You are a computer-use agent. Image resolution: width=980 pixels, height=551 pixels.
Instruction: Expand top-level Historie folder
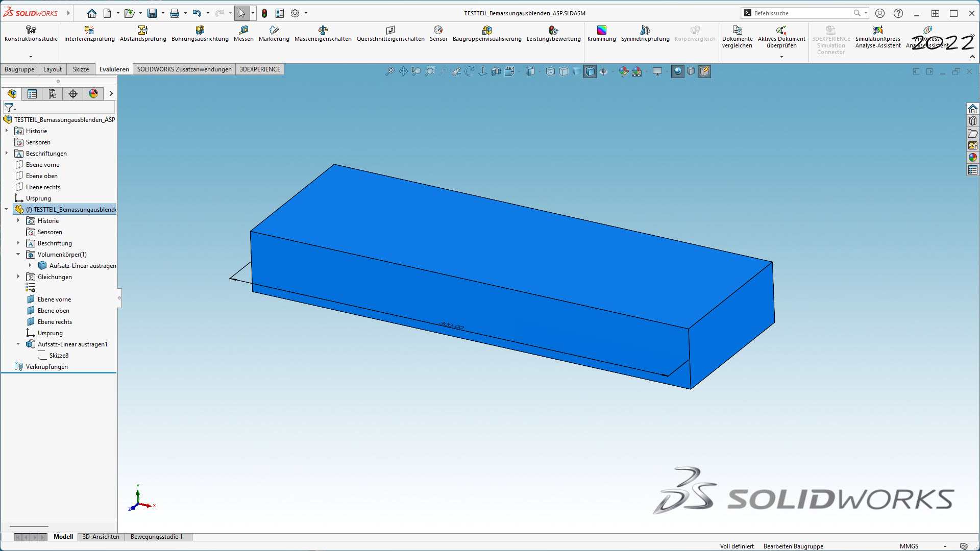7,131
